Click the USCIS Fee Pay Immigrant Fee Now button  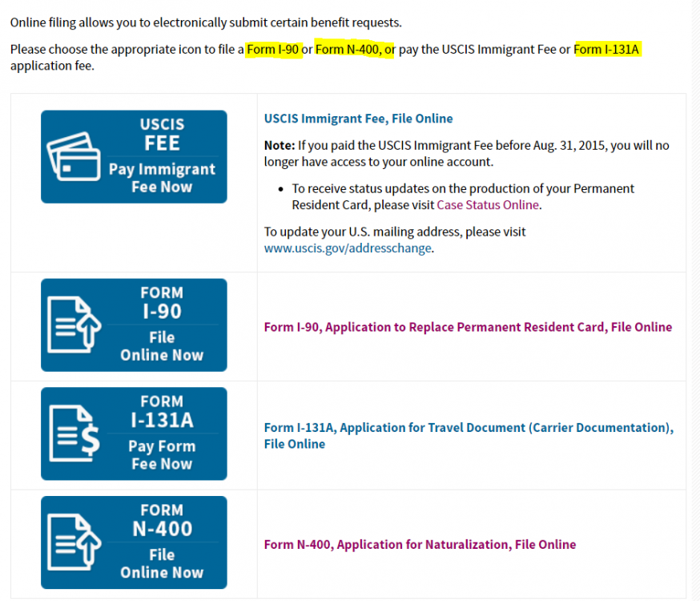click(x=134, y=157)
